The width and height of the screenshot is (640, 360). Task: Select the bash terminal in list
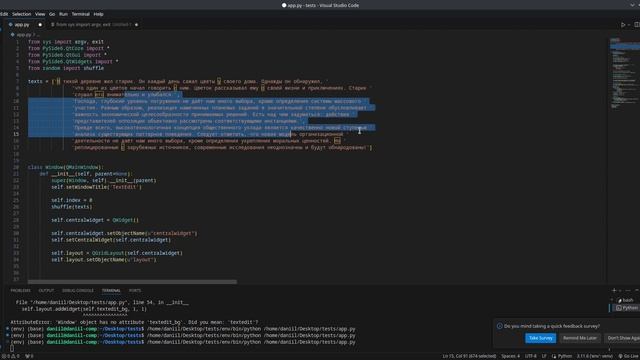click(x=625, y=300)
